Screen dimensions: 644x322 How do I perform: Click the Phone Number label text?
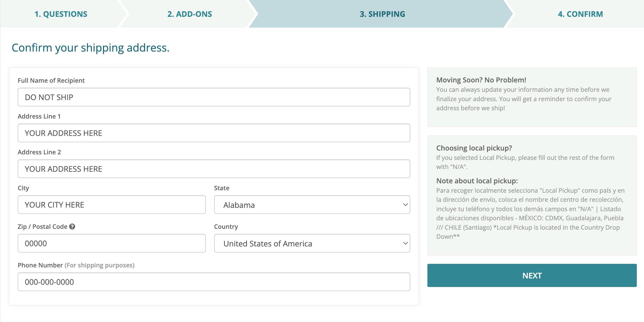(x=40, y=265)
